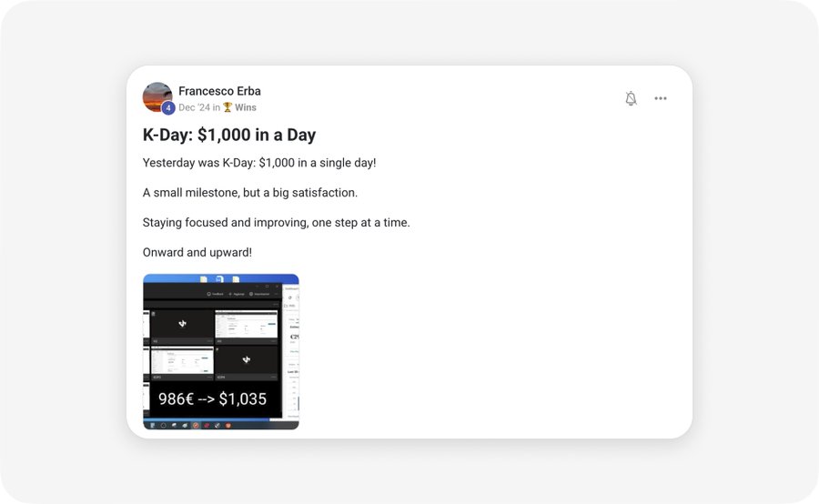819x504 pixels.
Task: Click the 'Onward and upward!' line
Action: pos(197,252)
